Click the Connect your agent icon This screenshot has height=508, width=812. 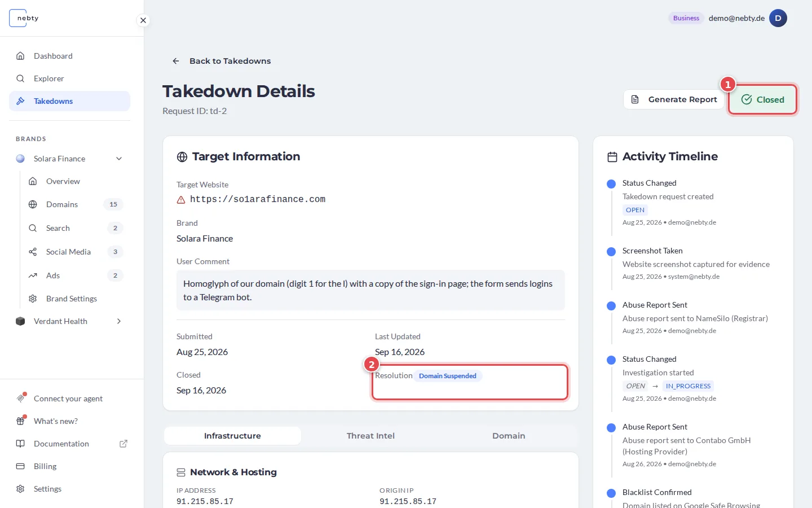coord(20,398)
